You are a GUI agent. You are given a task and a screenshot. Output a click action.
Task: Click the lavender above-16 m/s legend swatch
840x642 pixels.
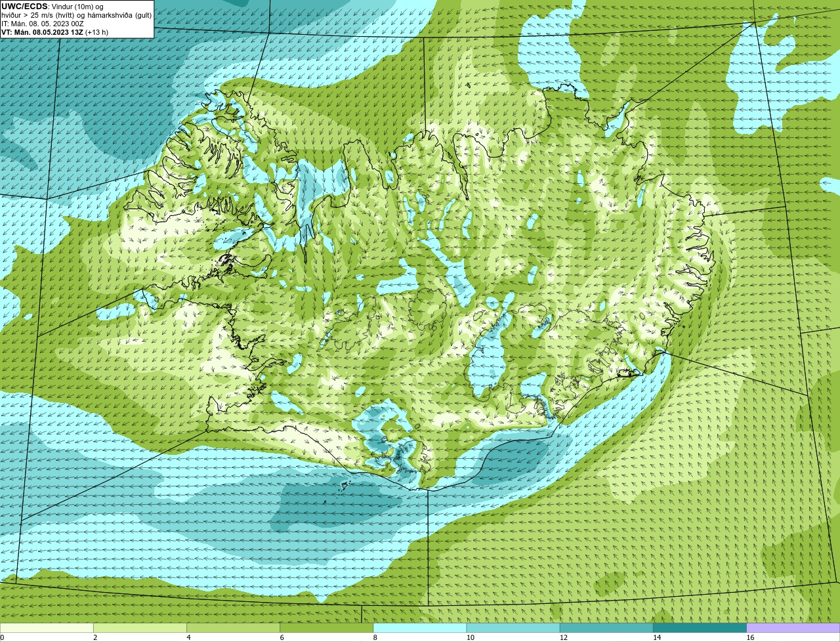click(x=793, y=628)
